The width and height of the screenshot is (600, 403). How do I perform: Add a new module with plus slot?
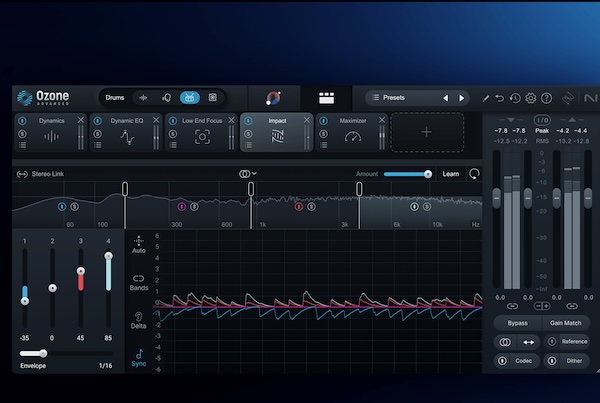(x=427, y=132)
